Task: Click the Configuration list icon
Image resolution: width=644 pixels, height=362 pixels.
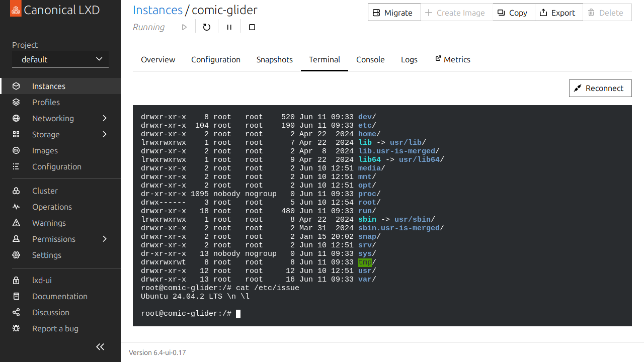Action: pos(16,166)
